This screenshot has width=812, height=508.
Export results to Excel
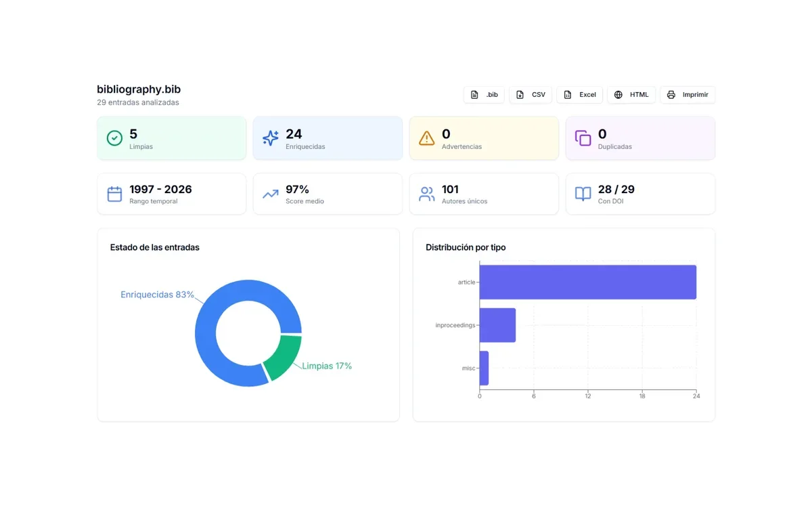coord(579,95)
